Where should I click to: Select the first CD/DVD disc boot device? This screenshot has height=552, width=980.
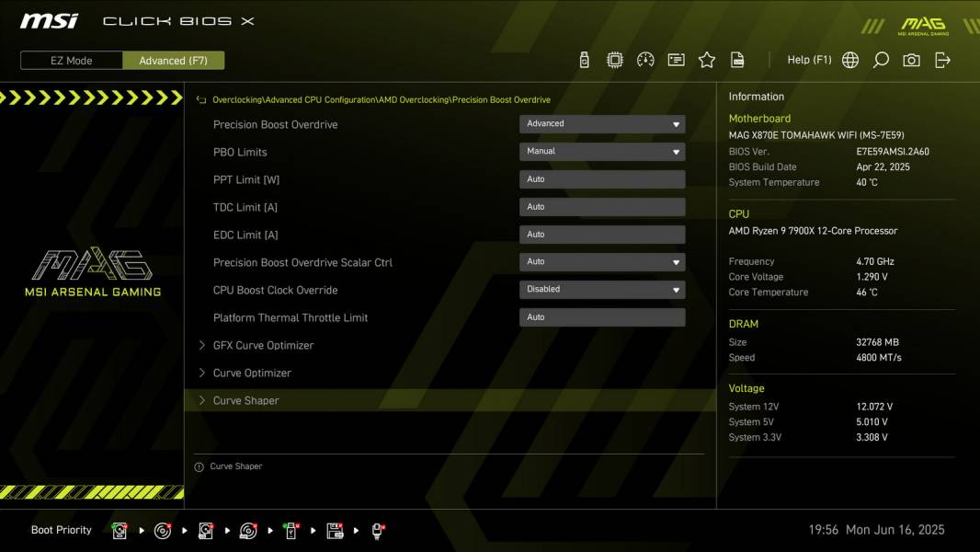pyautogui.click(x=163, y=531)
